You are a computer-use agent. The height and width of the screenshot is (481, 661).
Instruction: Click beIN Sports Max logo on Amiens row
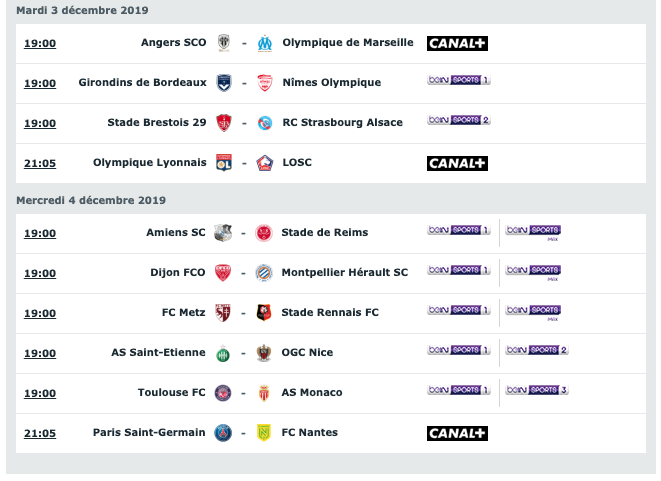coord(533,233)
